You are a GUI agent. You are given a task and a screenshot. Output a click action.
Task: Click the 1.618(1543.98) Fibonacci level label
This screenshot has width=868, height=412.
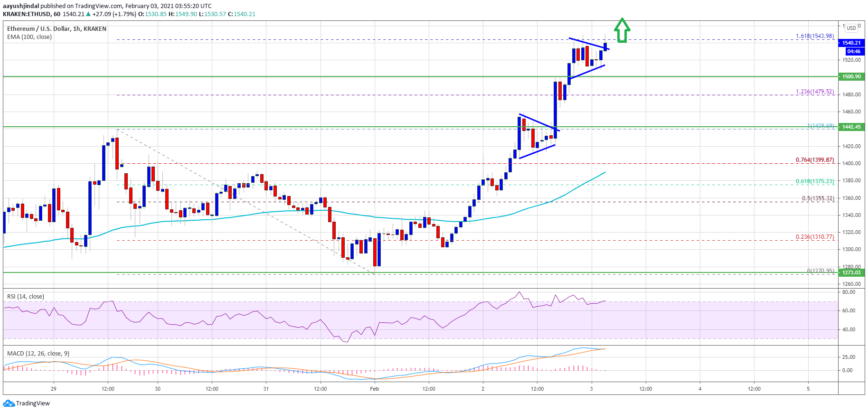(814, 36)
